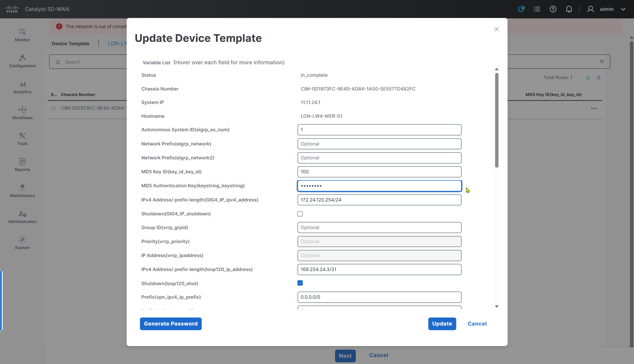
Task: Open the notifications bell icon
Action: click(x=569, y=9)
